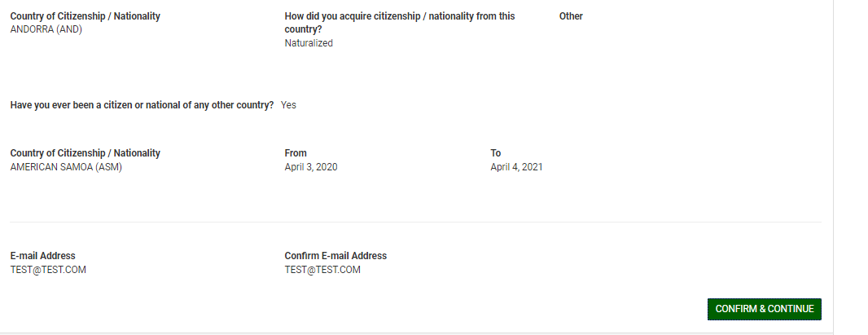868x335 pixels.
Task: Select the April 4, 2021 date
Action: click(516, 167)
